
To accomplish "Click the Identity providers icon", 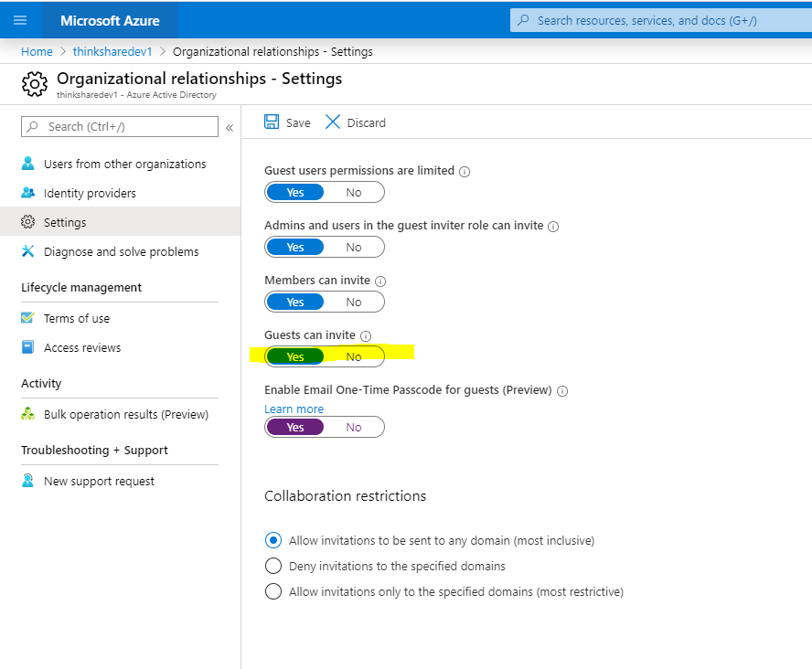I will coord(27,194).
